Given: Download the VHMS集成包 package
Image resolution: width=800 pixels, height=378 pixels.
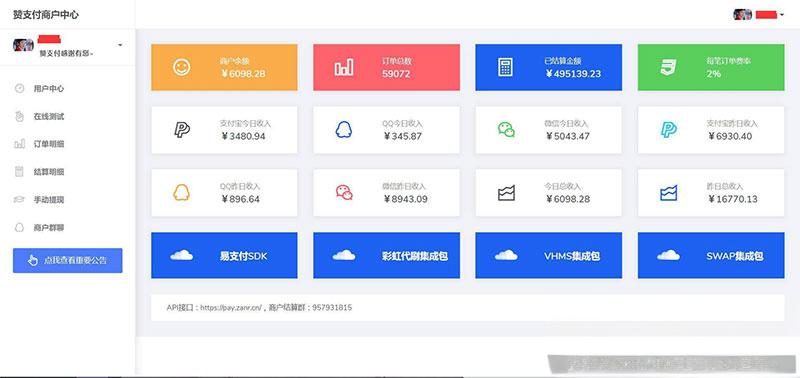Looking at the screenshot, I should [548, 255].
